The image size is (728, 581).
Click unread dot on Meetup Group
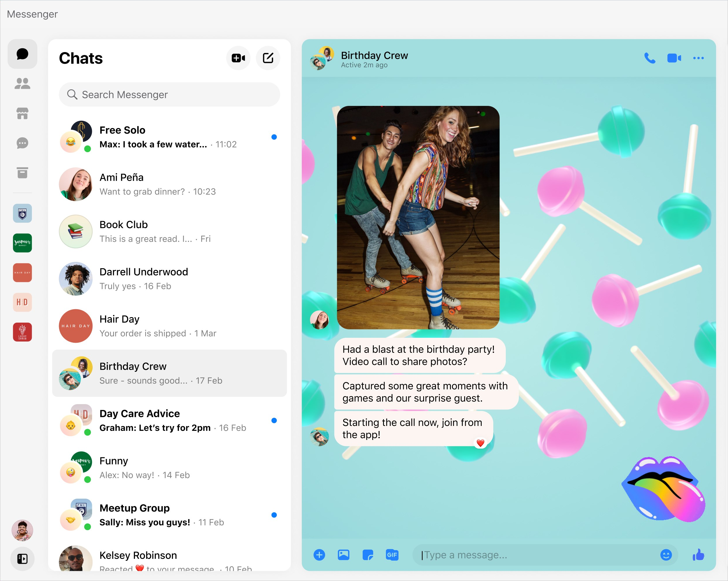click(274, 515)
